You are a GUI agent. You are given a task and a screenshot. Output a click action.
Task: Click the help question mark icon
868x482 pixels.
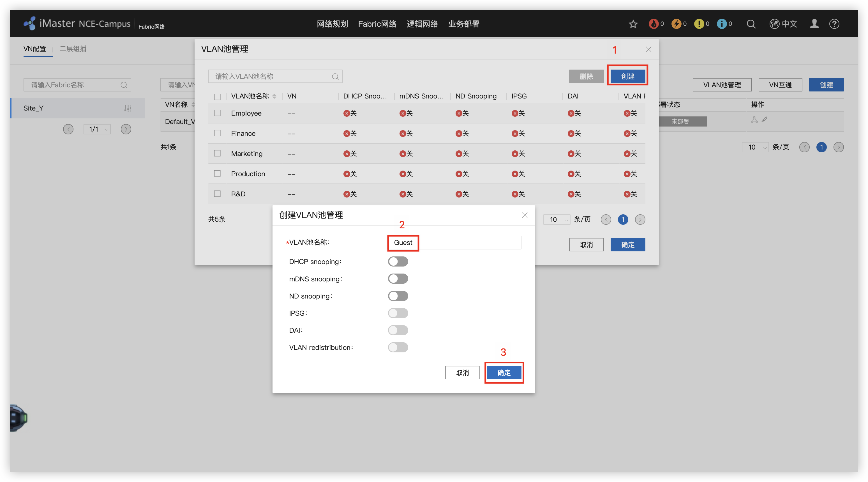point(834,24)
